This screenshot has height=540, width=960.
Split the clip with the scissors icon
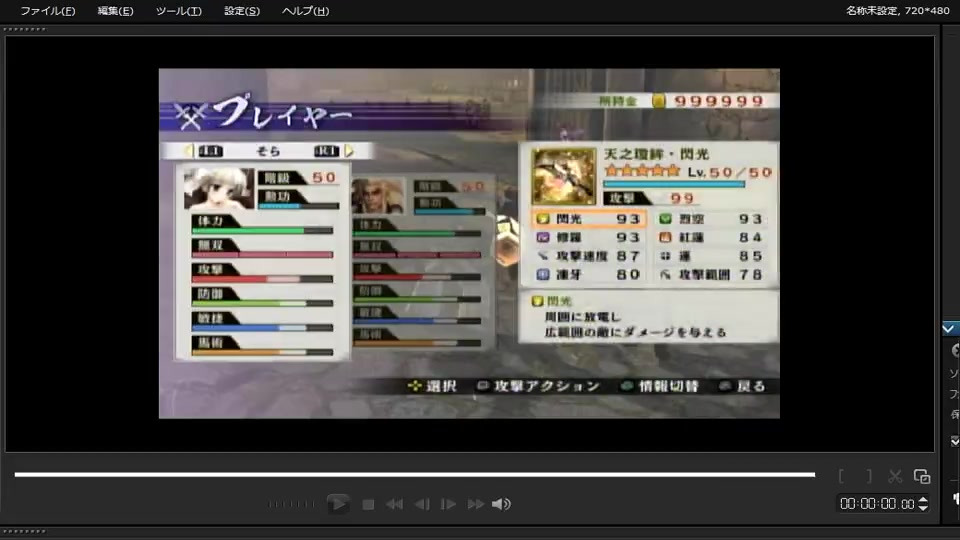point(895,476)
